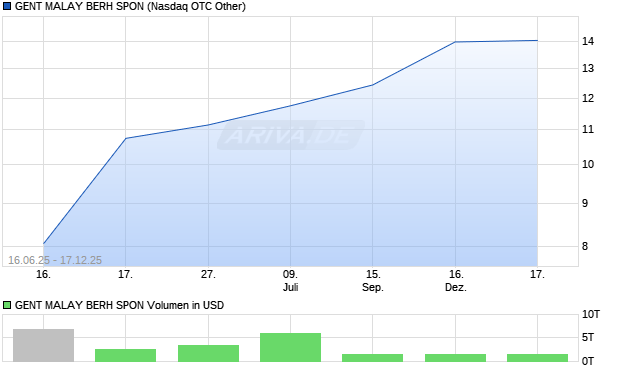The image size is (620, 371).
Task: Click the last green volume bar under the final 17.
Action: coord(537,358)
